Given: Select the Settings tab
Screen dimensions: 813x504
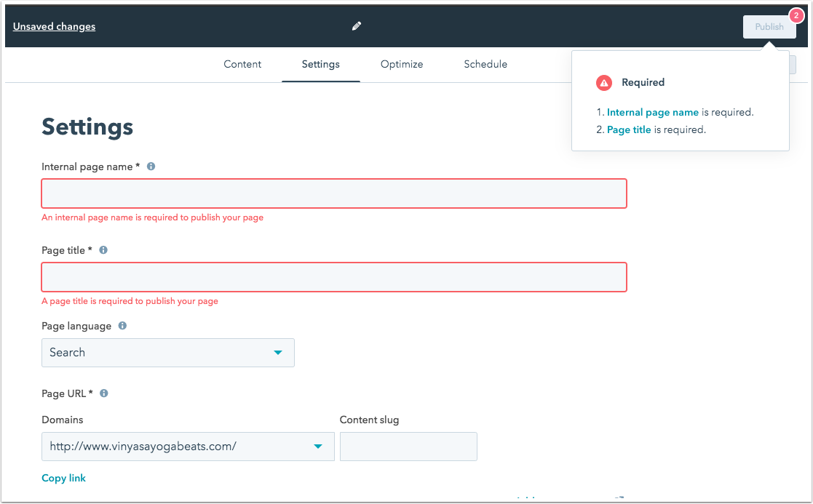Looking at the screenshot, I should 320,64.
